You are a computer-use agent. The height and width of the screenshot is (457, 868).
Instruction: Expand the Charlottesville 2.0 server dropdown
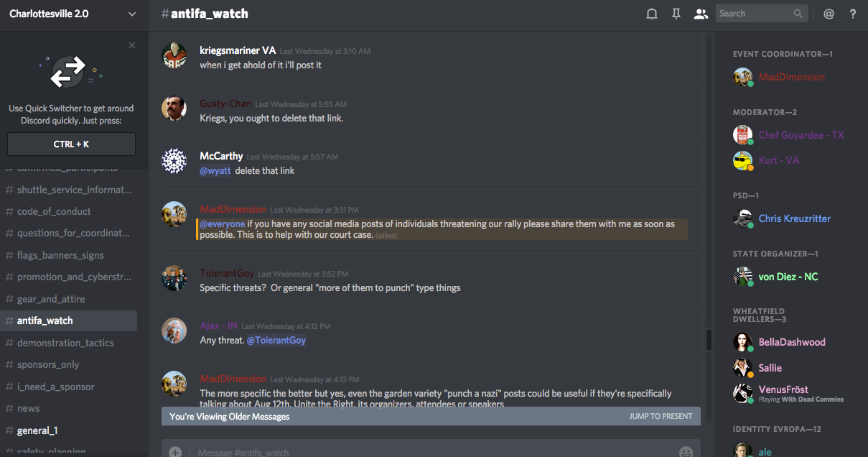[132, 14]
